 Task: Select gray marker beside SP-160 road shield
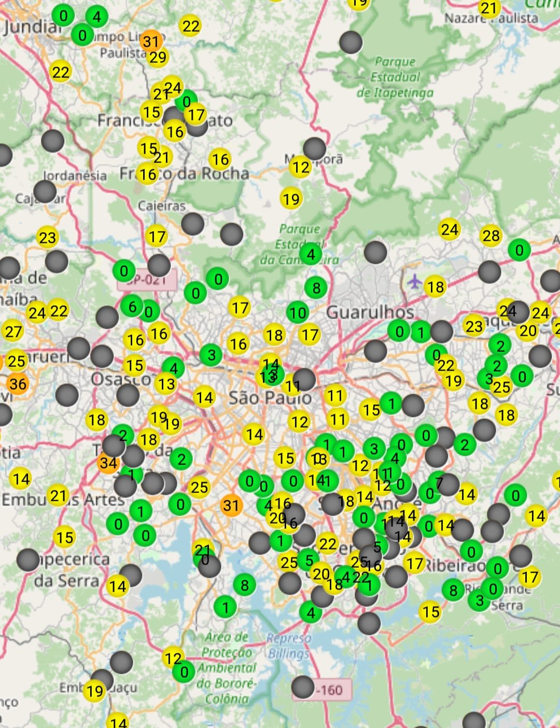[x=303, y=686]
